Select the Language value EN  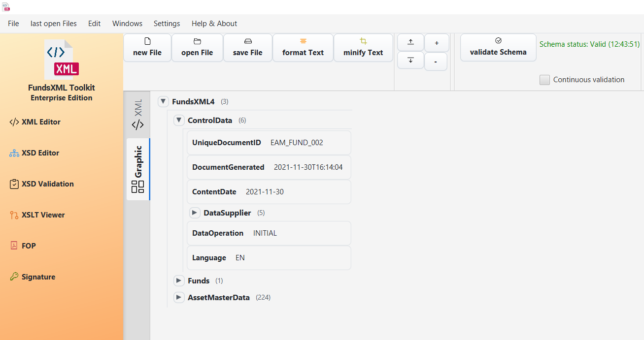pos(240,258)
